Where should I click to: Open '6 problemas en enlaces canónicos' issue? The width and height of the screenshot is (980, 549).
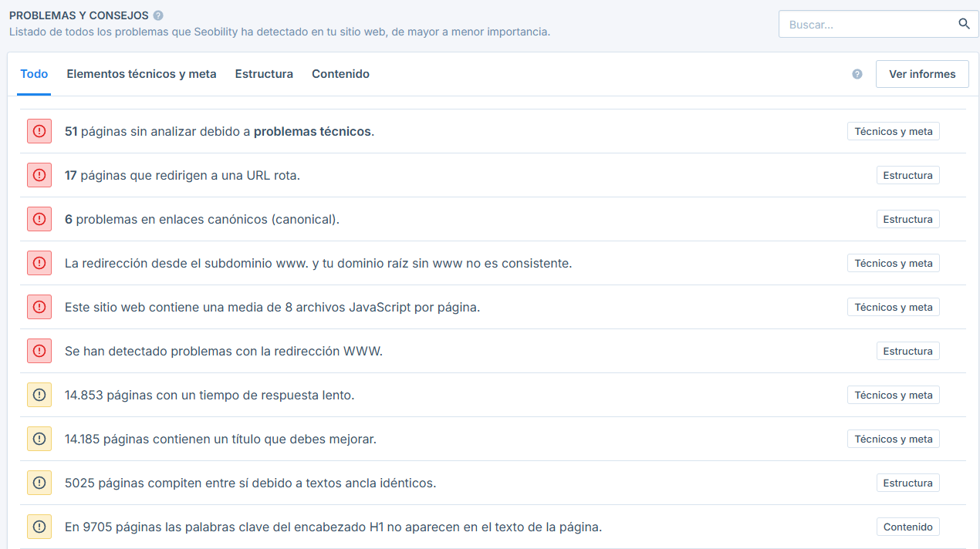pos(202,219)
